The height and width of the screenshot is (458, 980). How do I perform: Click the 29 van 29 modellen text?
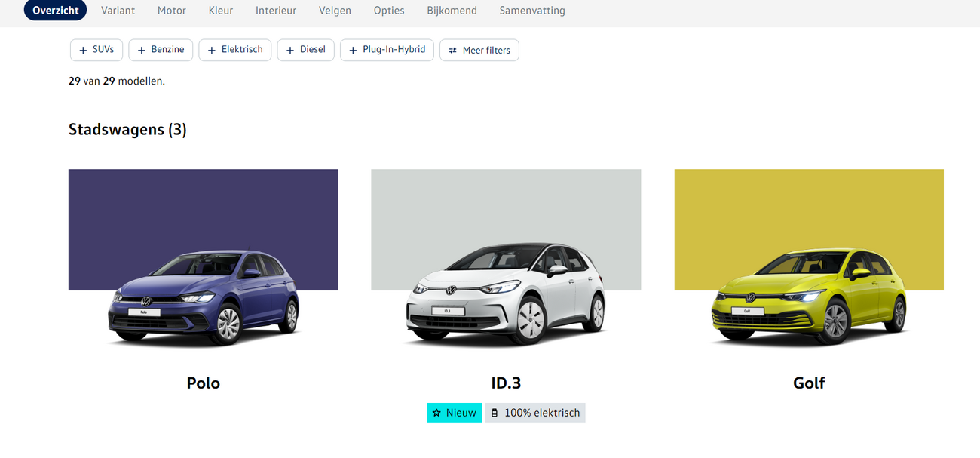click(117, 81)
